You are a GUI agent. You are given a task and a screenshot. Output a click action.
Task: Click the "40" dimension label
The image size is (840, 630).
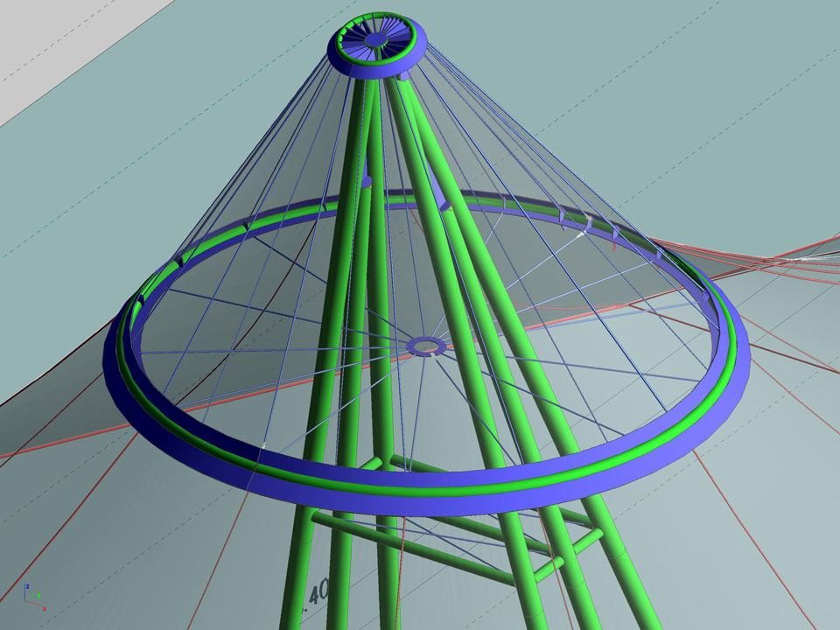click(318, 591)
